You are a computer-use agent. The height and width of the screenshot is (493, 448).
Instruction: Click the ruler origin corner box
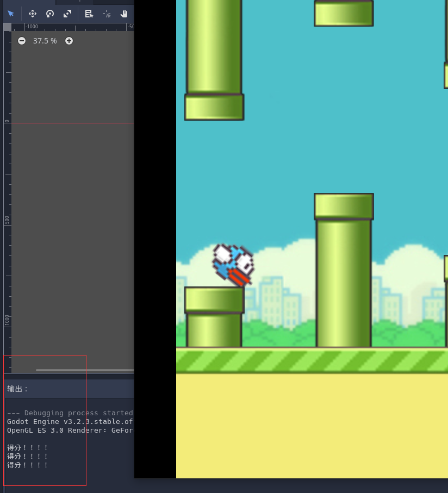pyautogui.click(x=7, y=27)
